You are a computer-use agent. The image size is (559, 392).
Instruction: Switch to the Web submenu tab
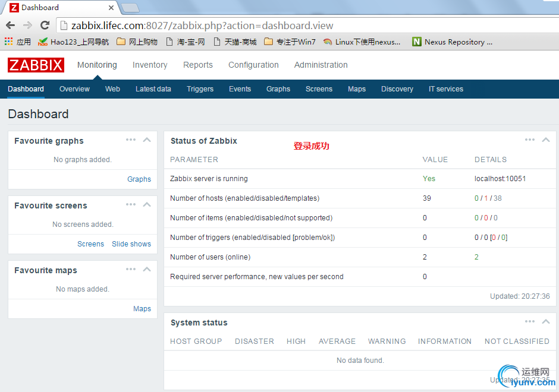(112, 89)
